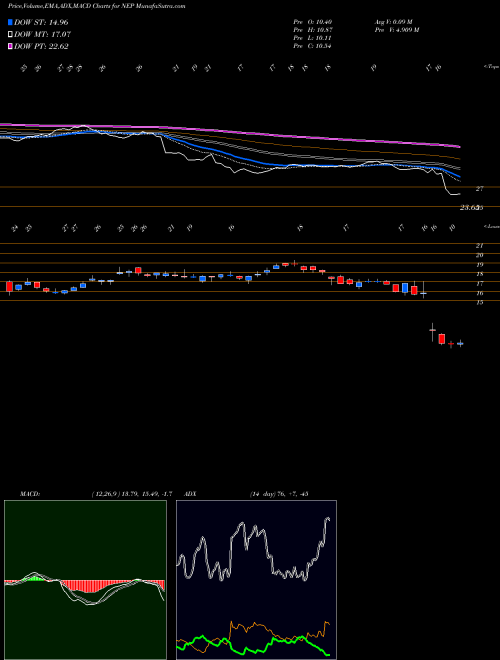500x660 pixels.
Task: Click the chart title mentioning NEP ManafaSutra.com
Action: [x=96, y=6]
